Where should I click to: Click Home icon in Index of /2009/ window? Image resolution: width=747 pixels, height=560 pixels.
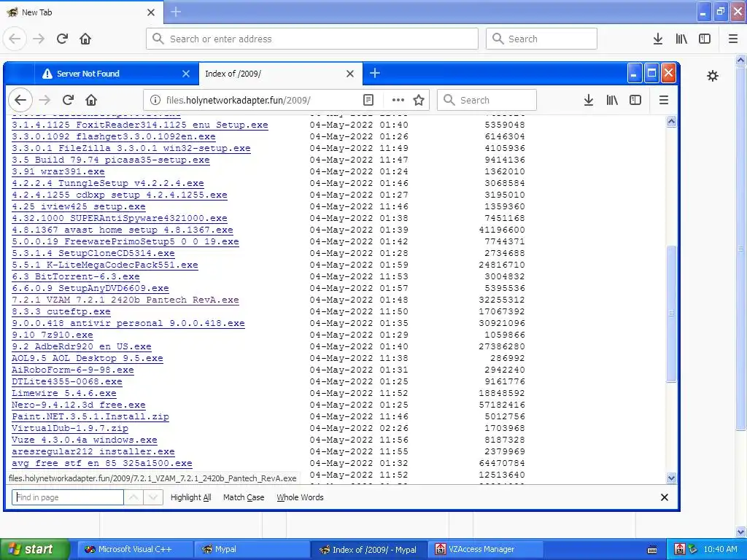coord(91,100)
